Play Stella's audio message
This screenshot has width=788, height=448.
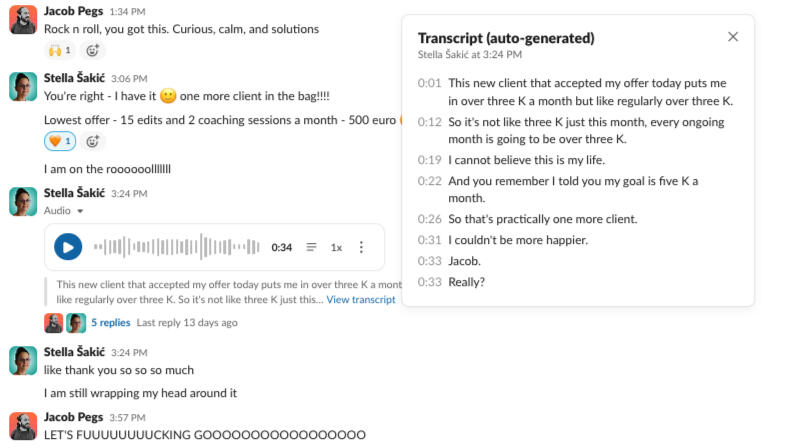68,247
